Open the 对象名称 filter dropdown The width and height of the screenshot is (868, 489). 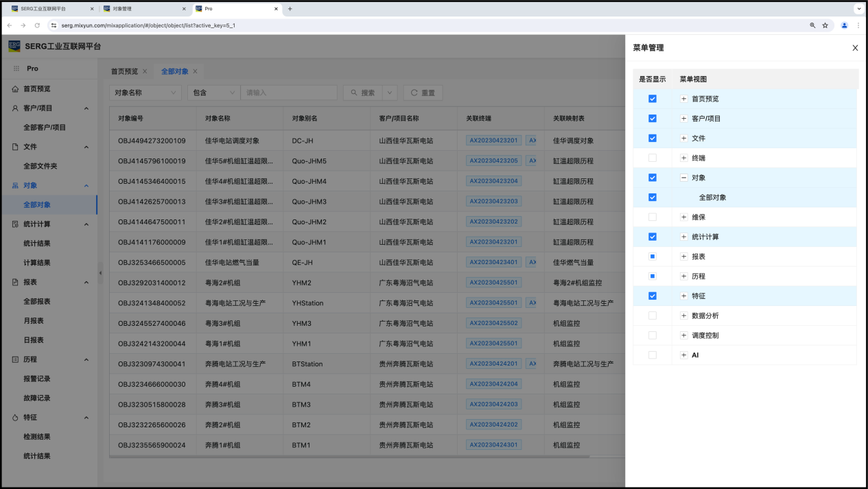pos(145,93)
